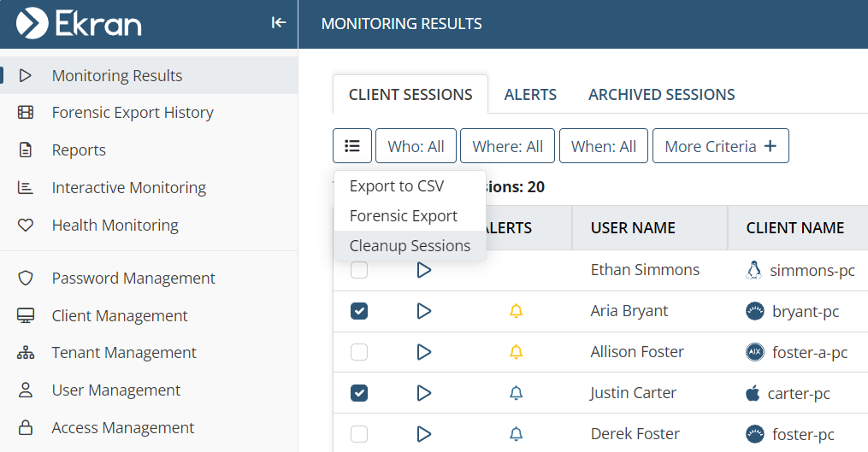Collapse the sidebar with the arrow icon
The width and height of the screenshot is (868, 452).
278,23
